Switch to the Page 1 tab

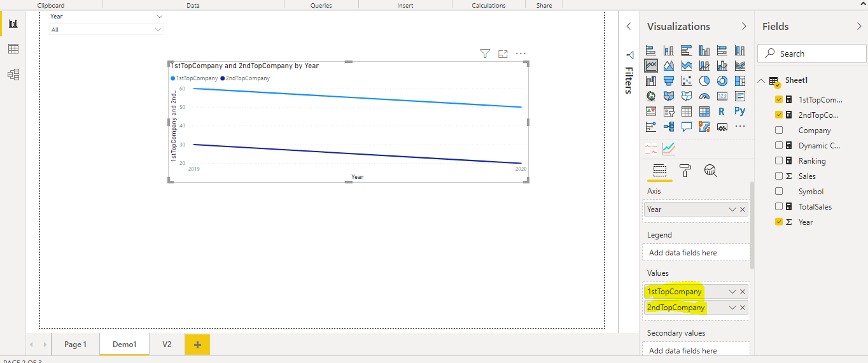click(x=75, y=345)
